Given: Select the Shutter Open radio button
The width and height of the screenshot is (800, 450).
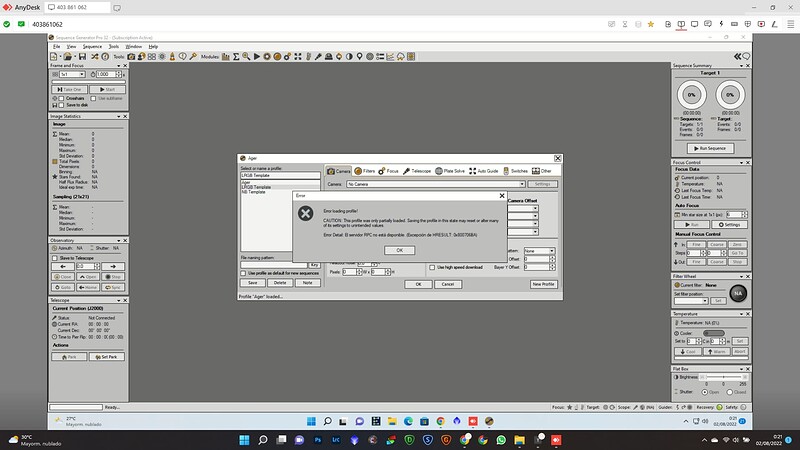Looking at the screenshot, I should point(705,392).
